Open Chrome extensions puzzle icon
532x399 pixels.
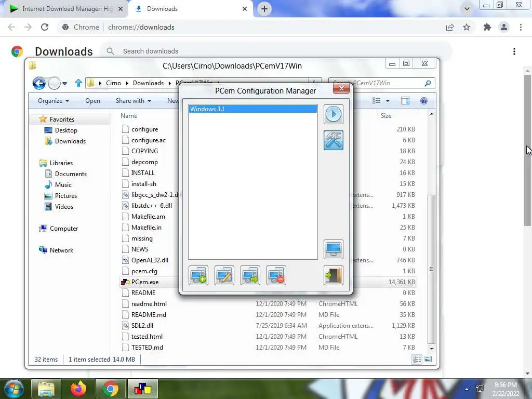pyautogui.click(x=487, y=27)
